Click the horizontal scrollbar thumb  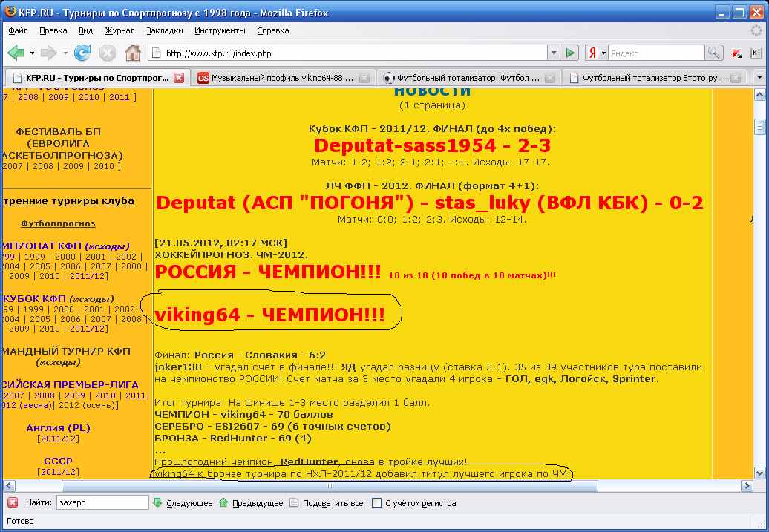pyautogui.click(x=330, y=486)
